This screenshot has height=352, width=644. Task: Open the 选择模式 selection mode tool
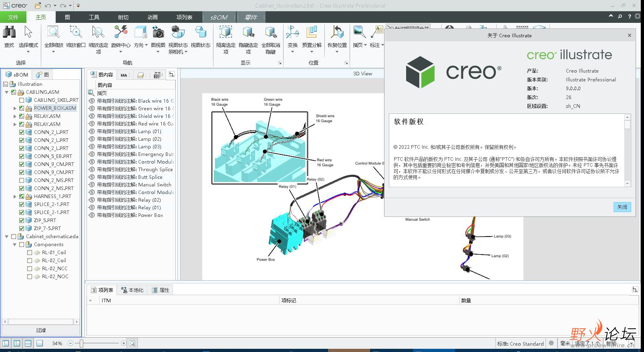28,33
